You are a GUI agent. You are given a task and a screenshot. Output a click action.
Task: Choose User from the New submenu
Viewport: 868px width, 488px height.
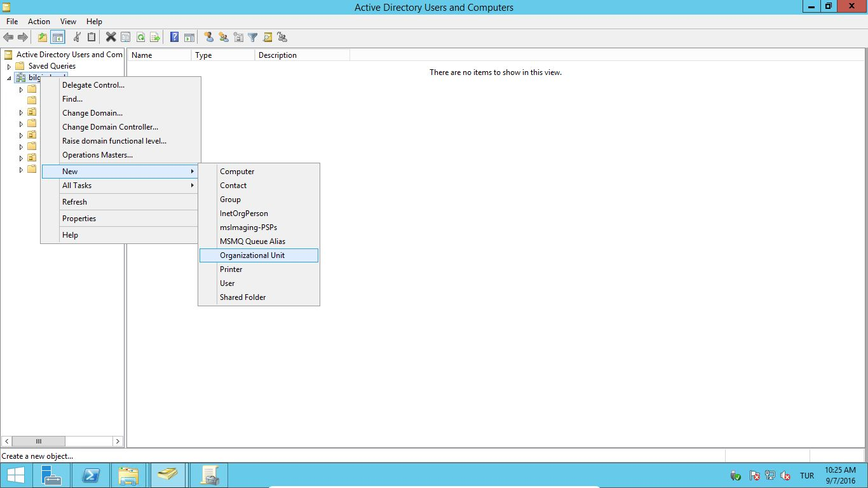pyautogui.click(x=259, y=283)
